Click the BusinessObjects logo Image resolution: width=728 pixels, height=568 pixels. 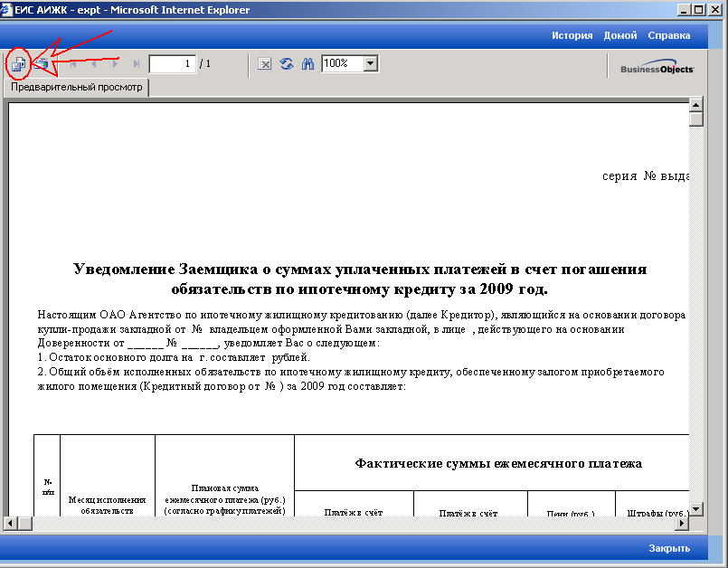coord(657,67)
